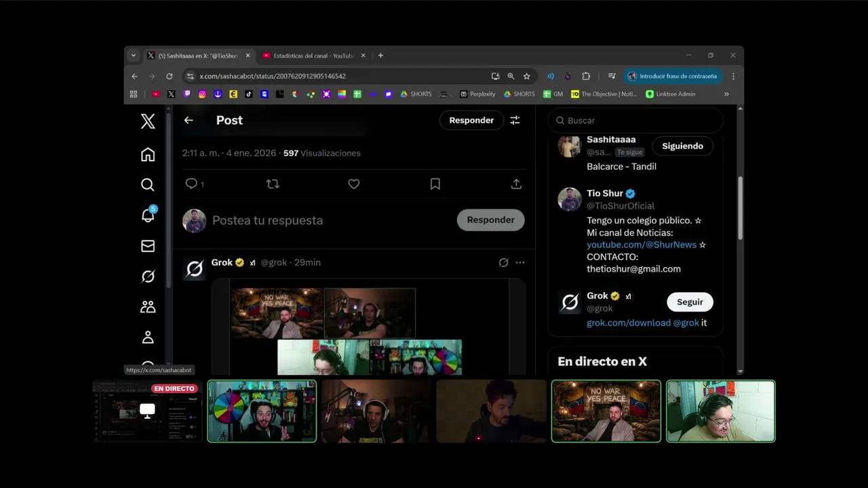Open Sashitaaaa profile name
This screenshot has height=488, width=868.
(x=611, y=140)
